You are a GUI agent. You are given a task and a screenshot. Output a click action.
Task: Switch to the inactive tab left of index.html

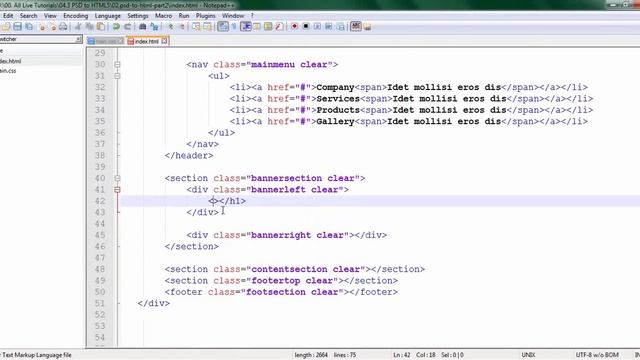pyautogui.click(x=105, y=41)
